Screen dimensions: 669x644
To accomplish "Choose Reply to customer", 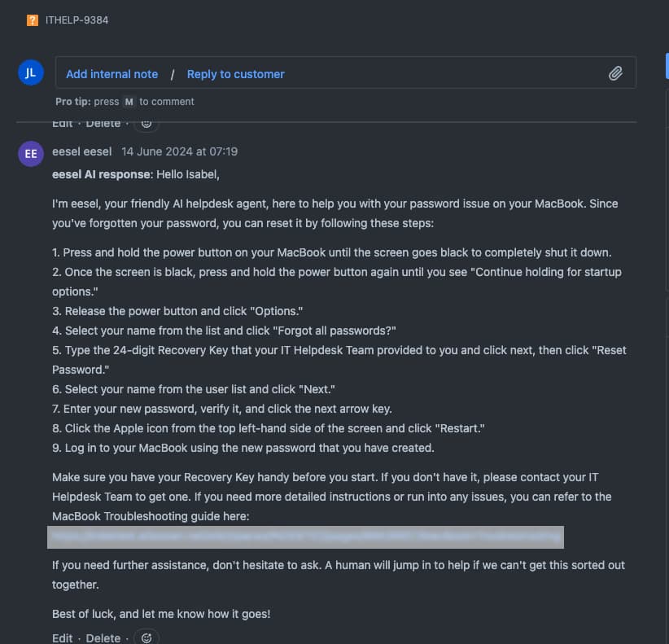I will [236, 74].
